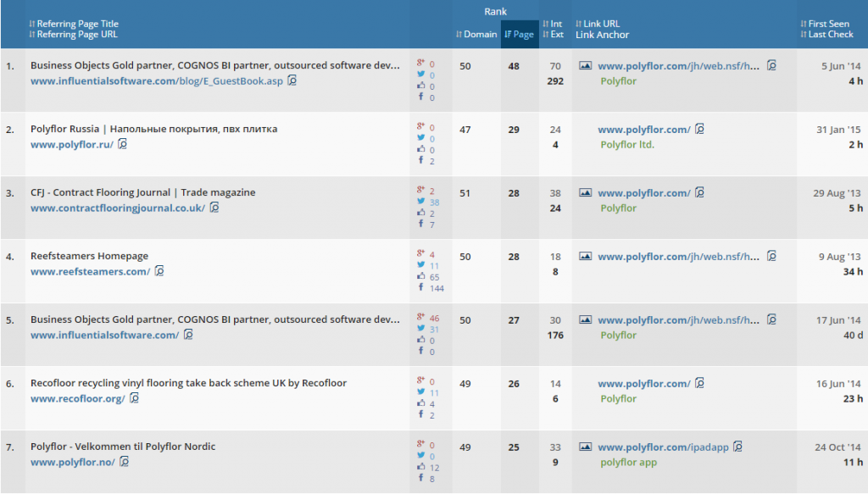Sort the table by Domain rank
Screen dimensions: 868x494
(476, 34)
